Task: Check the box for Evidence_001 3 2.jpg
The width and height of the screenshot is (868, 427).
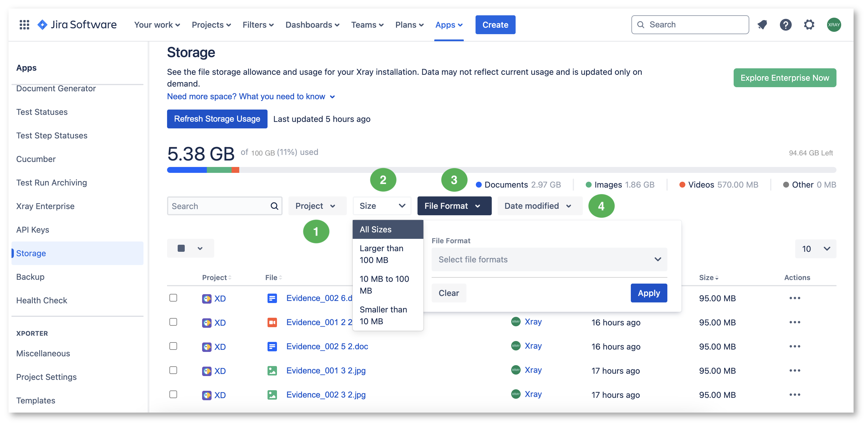Action: [173, 370]
